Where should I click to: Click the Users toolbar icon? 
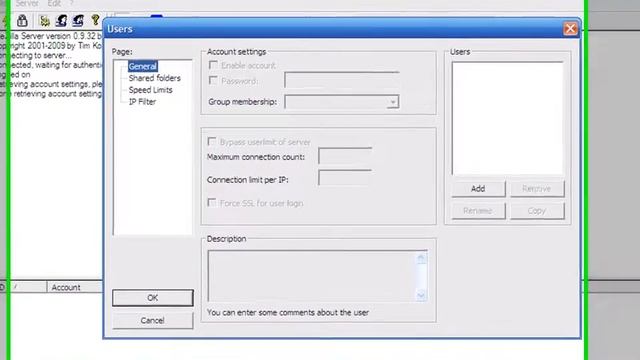click(61, 20)
